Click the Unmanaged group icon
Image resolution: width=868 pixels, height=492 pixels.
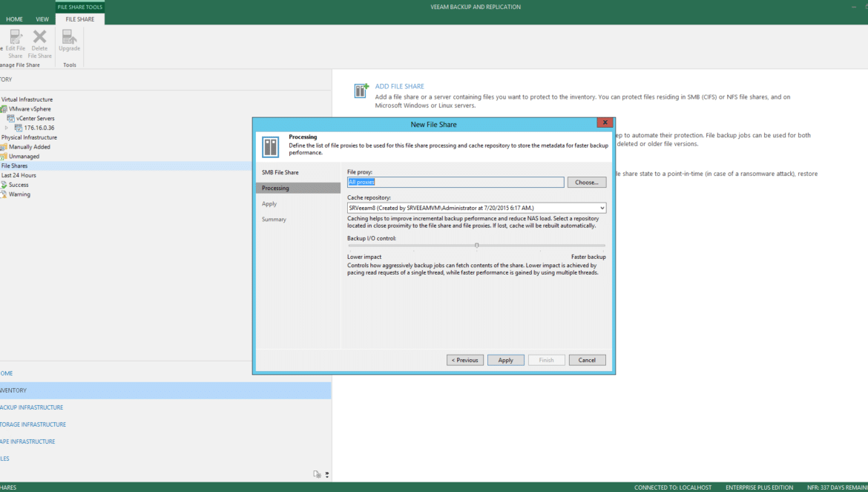[3, 156]
